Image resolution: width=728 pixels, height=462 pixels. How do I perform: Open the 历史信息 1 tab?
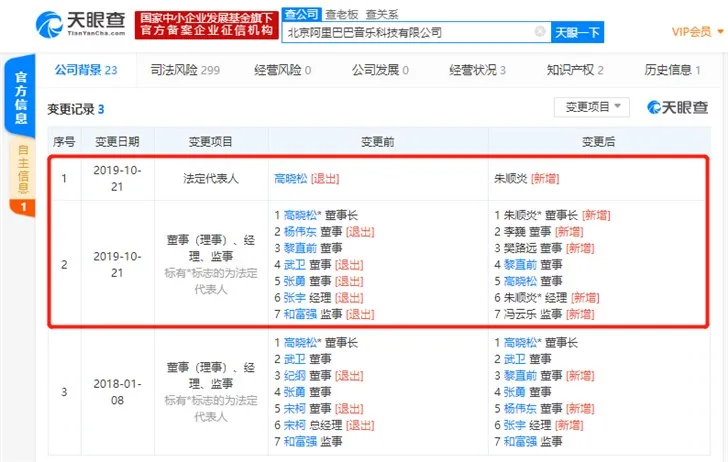pos(672,70)
